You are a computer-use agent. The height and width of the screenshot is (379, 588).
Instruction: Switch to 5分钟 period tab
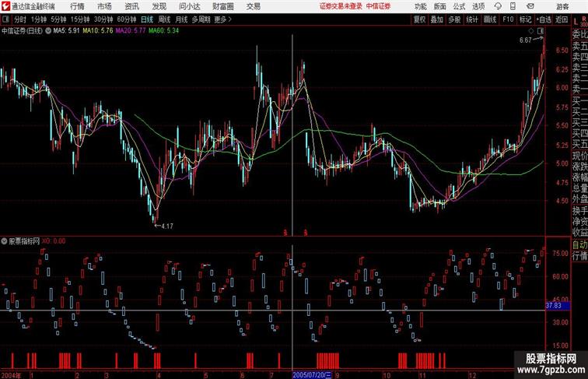click(58, 19)
